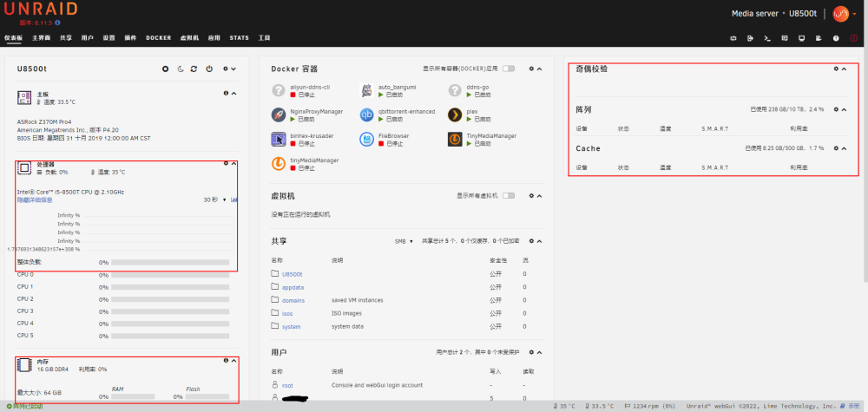
Task: Open the DOCKER menu tab
Action: coord(158,38)
